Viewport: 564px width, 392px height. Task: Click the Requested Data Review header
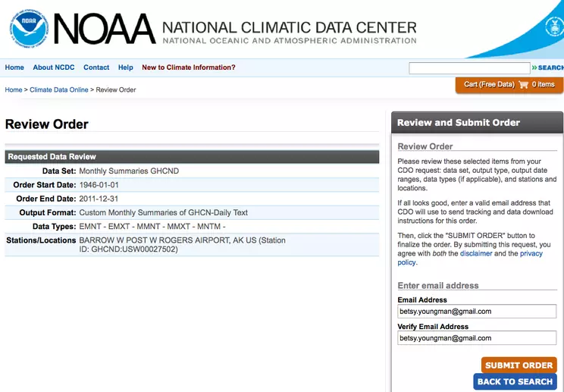[192, 157]
